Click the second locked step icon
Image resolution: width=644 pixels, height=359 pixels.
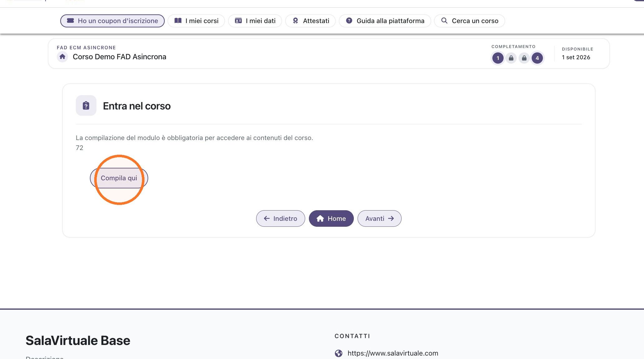click(524, 58)
